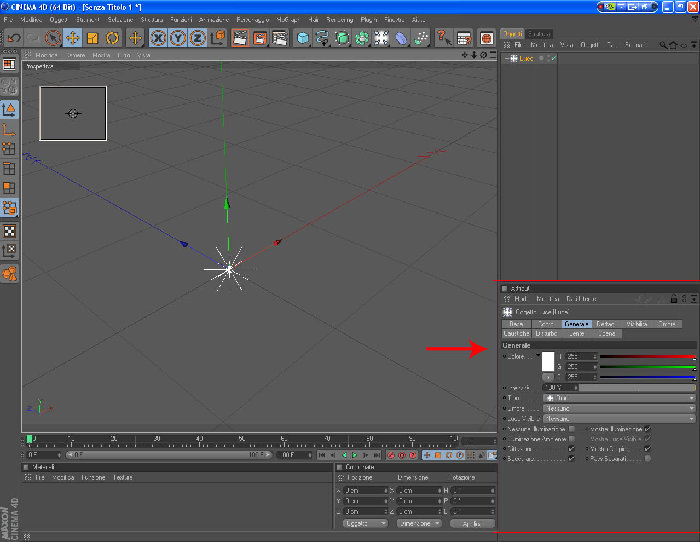Toggle Nessuna Illuminazione checkbox
700x542 pixels.
point(571,429)
